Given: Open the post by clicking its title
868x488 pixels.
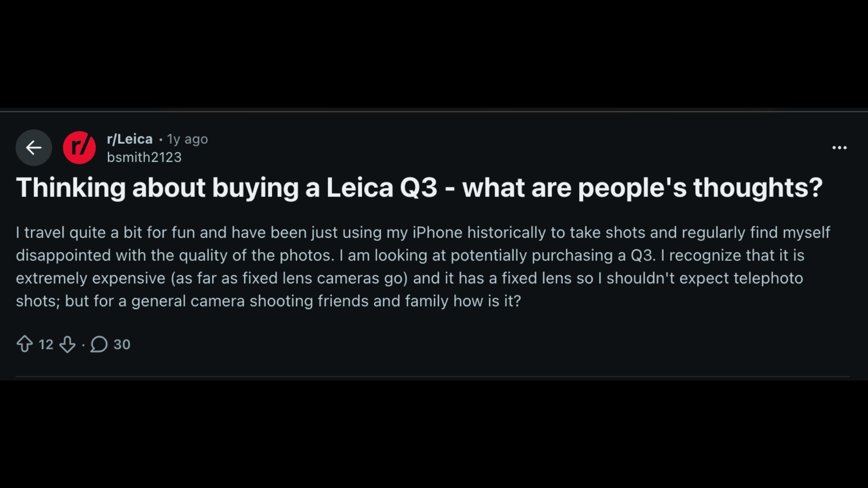Looking at the screenshot, I should click(418, 187).
